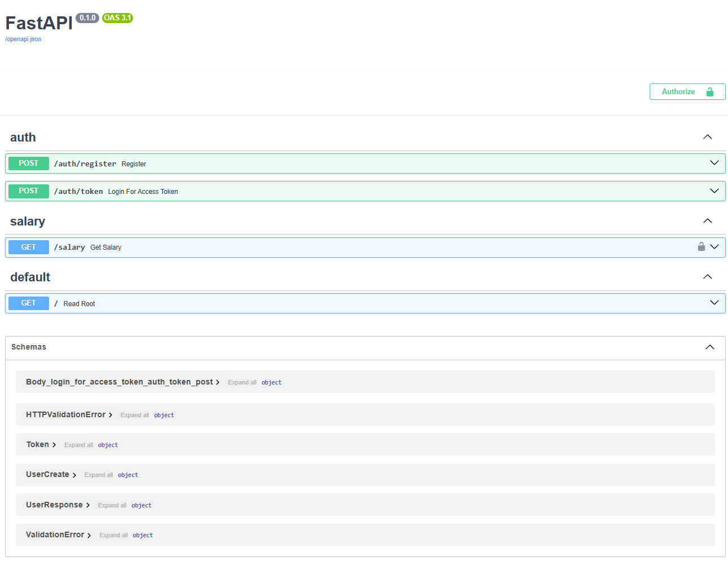This screenshot has width=728, height=561.
Task: Open the /openapi.json link
Action: 23,39
